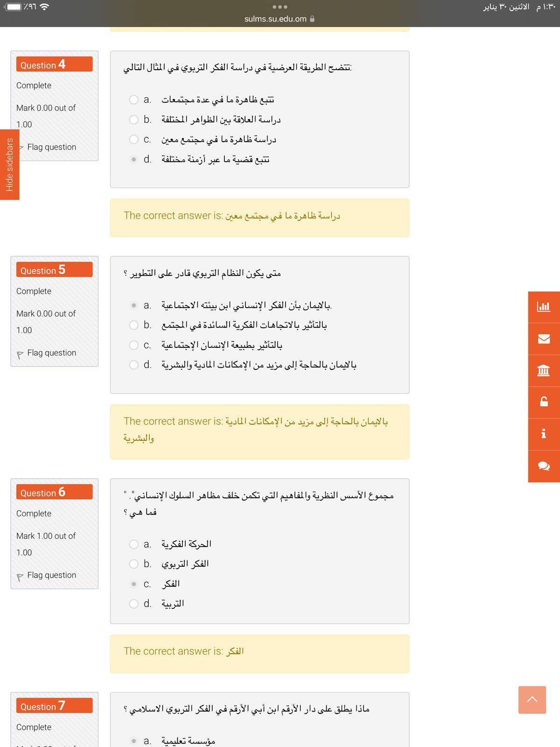
Task: Select option b radio button in Question 5
Action: pos(134,325)
